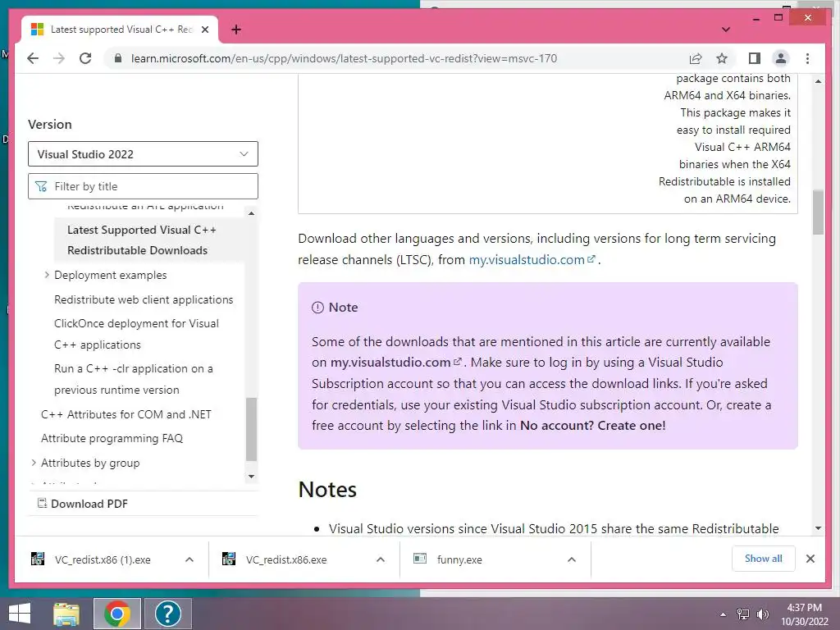Share this page via the share icon
This screenshot has height=630, width=840.
tap(696, 58)
